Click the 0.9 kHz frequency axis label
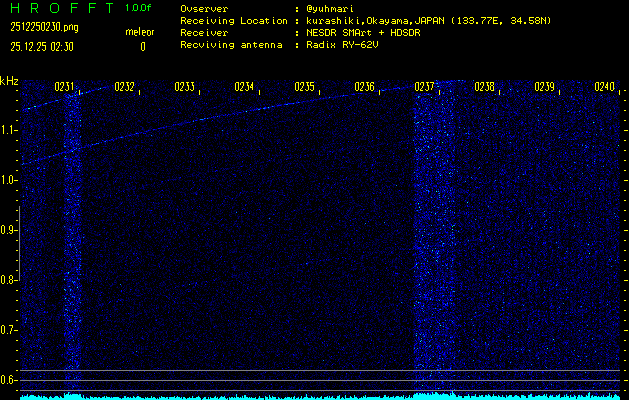Viewport: 629px width, 400px height. point(9,230)
